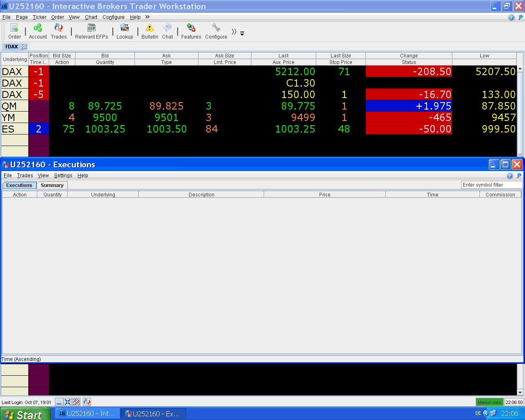Click the Market data status indicator
Viewport: 525px width, 420px height.
tap(489, 402)
